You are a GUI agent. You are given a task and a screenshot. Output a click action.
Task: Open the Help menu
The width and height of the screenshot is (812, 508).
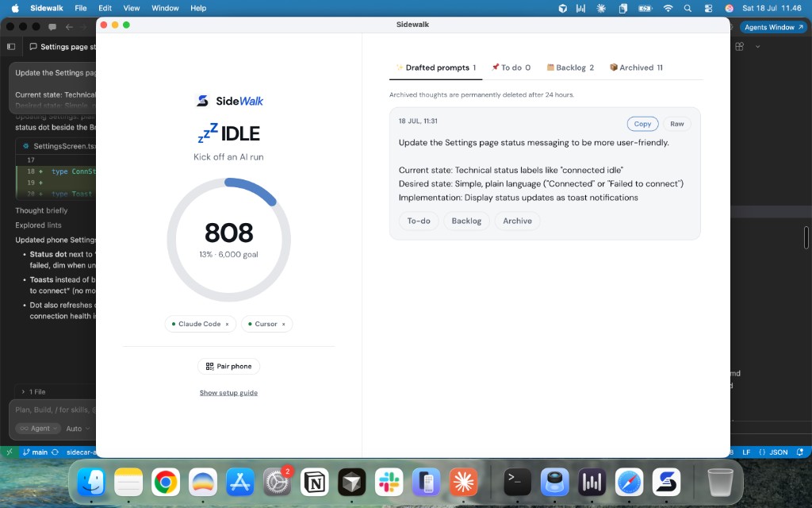point(198,8)
